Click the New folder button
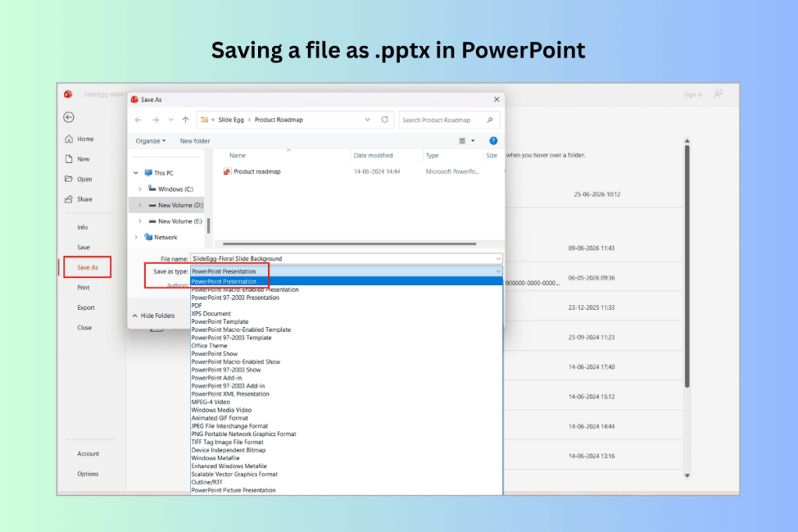 pyautogui.click(x=195, y=141)
